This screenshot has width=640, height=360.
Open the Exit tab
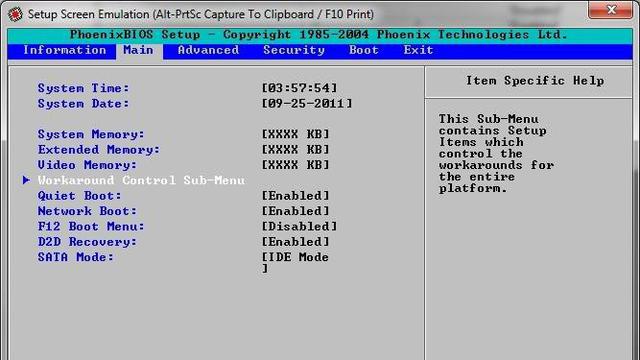(x=418, y=50)
